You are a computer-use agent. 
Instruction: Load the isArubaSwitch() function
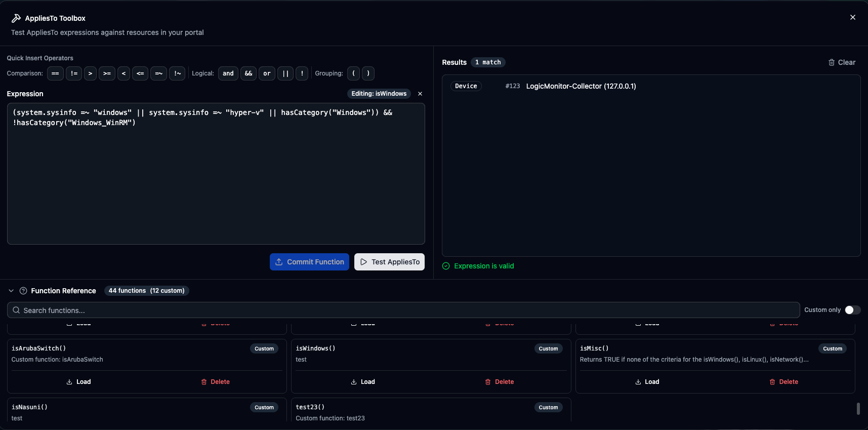[x=78, y=382]
